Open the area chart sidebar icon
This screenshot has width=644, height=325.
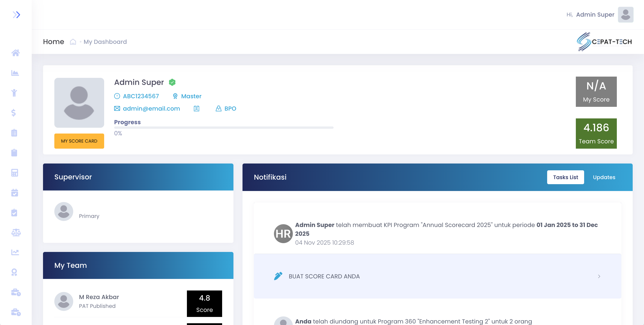(x=15, y=73)
